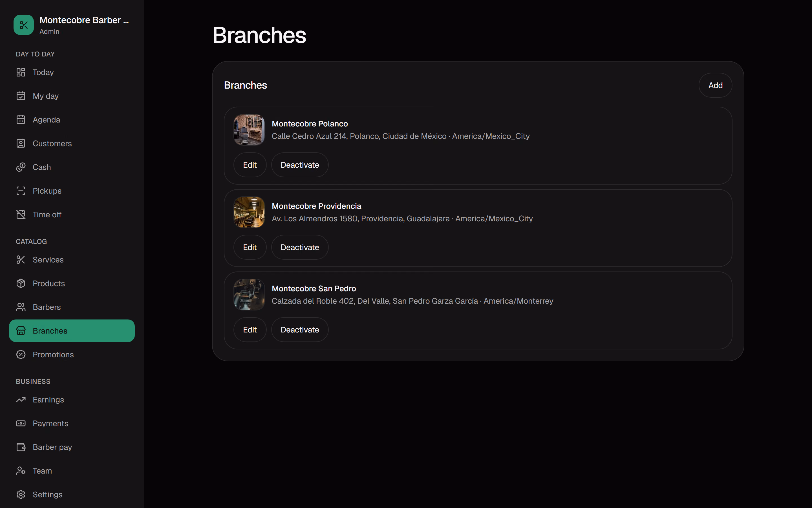Go to Agenda menu label

point(46,120)
